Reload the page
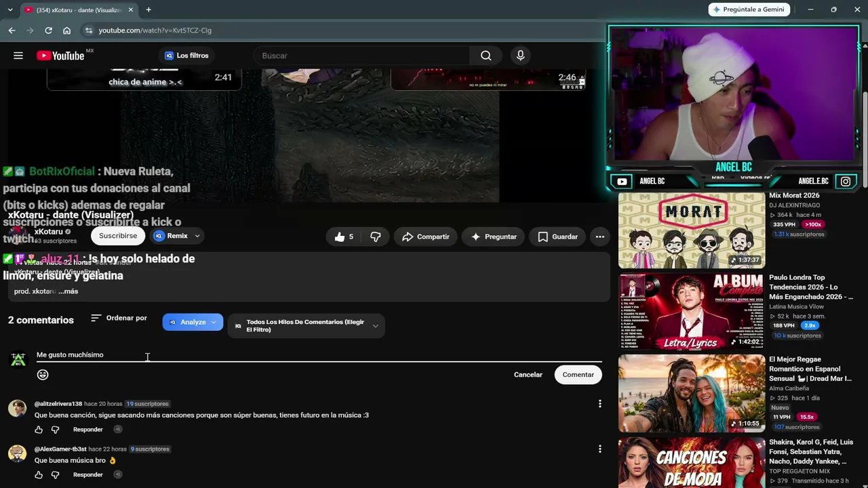Image resolution: width=868 pixels, height=488 pixels. point(48,30)
